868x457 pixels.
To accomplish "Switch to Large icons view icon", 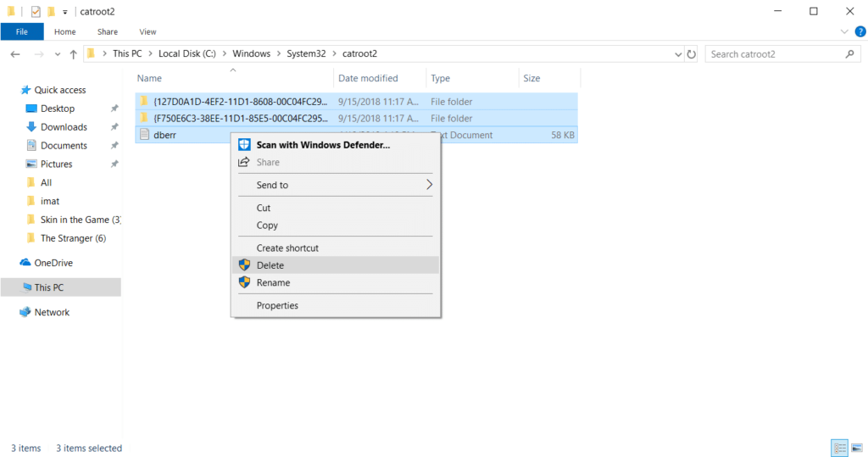I will (857, 448).
